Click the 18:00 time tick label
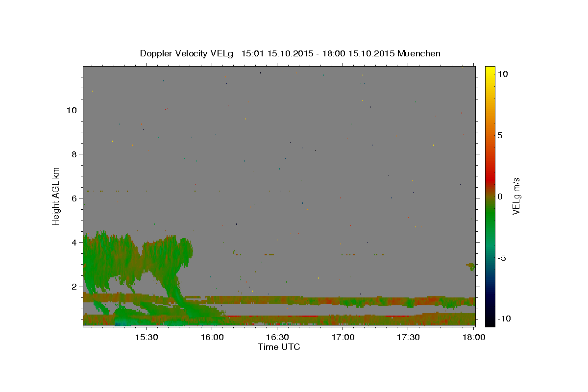Viewport: 588px width, 392px height. [x=474, y=338]
